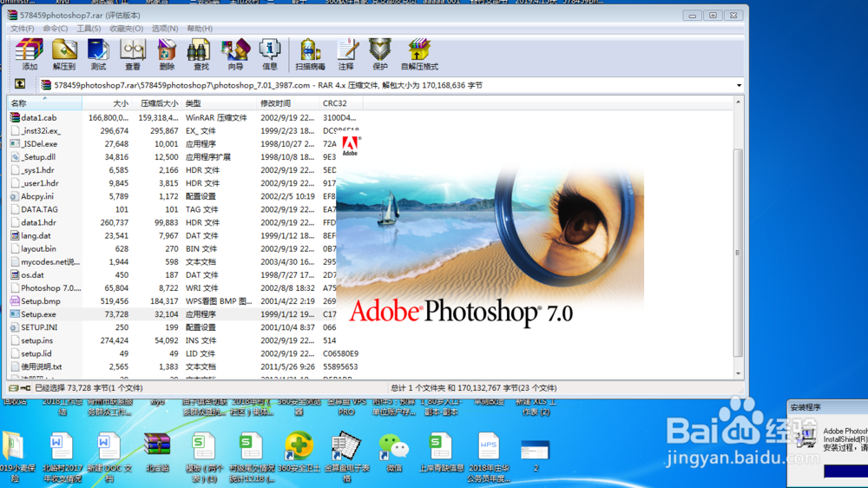Open the 新建 DOC 文档 desktop file
Image resolution: width=868 pixels, height=488 pixels.
109,457
